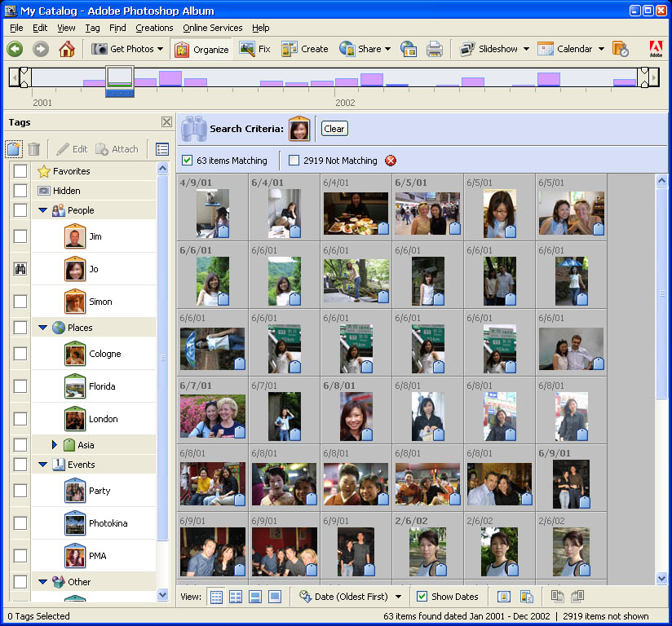Image resolution: width=672 pixels, height=626 pixels.
Task: Click the Delete tag trash icon
Action: pyautogui.click(x=34, y=149)
